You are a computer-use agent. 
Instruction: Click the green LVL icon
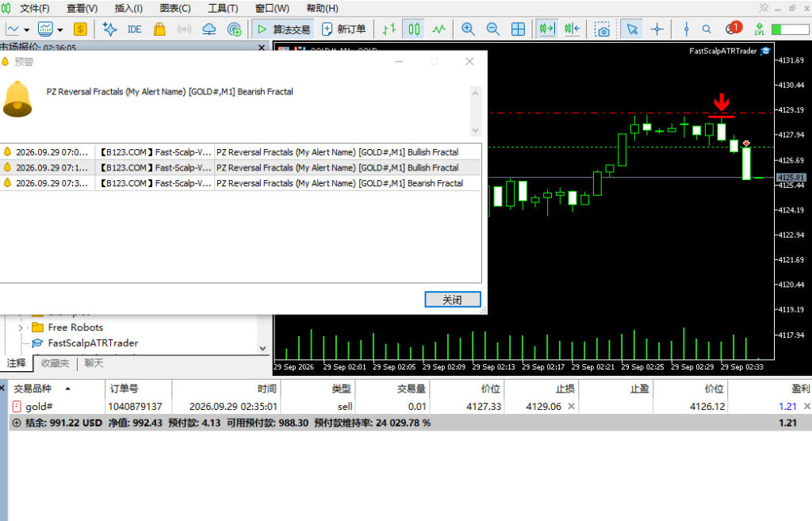(759, 29)
